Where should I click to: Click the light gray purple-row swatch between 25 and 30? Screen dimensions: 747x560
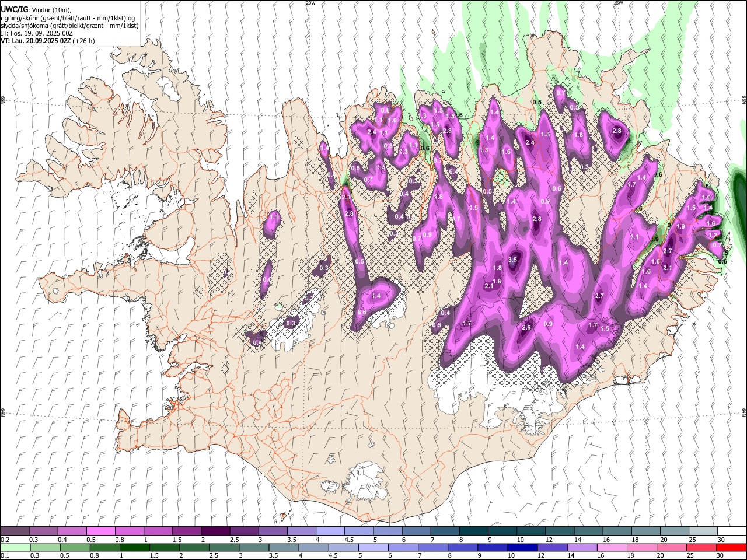point(703,531)
